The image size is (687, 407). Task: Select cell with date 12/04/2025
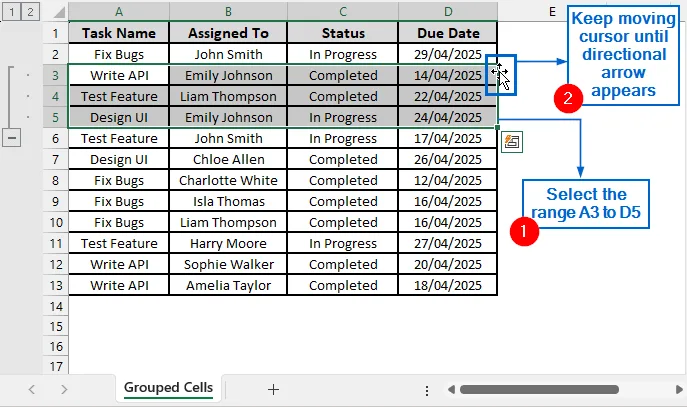(x=448, y=180)
